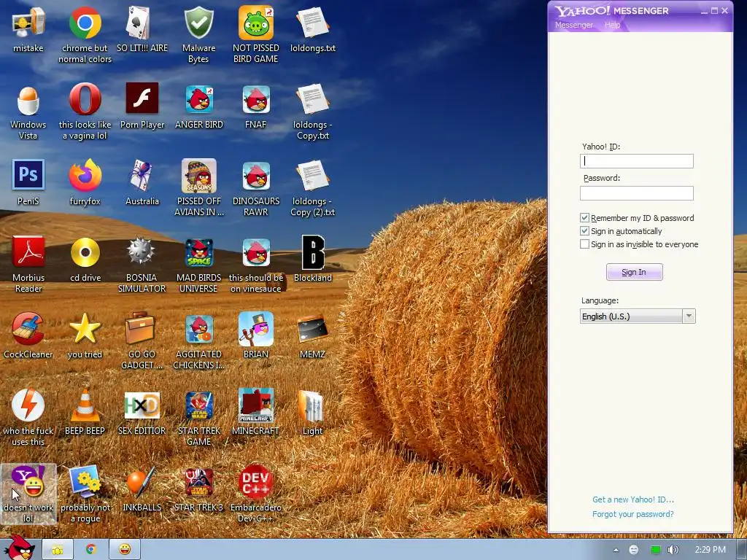Open the MINECRAFT desktop icon

pyautogui.click(x=256, y=405)
